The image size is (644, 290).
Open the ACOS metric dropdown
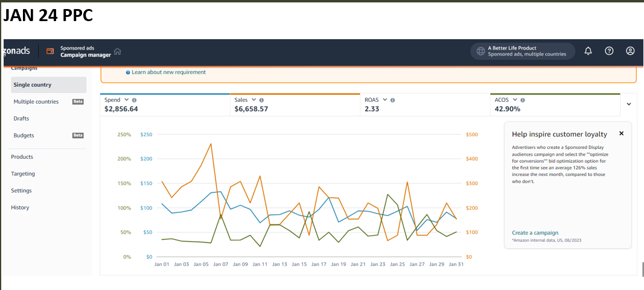click(x=514, y=99)
